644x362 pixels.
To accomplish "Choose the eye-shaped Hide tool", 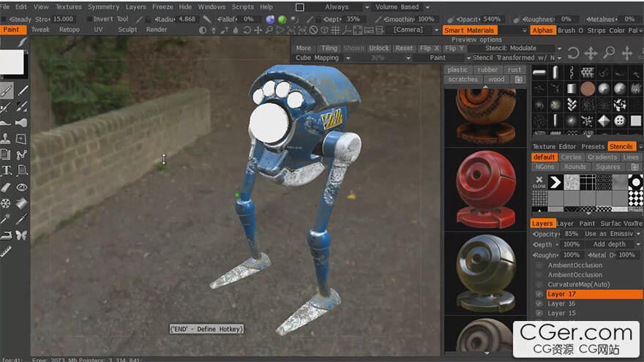I will point(22,187).
